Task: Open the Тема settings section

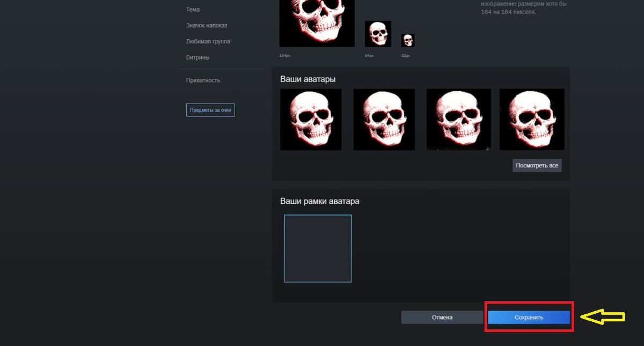Action: coord(193,10)
